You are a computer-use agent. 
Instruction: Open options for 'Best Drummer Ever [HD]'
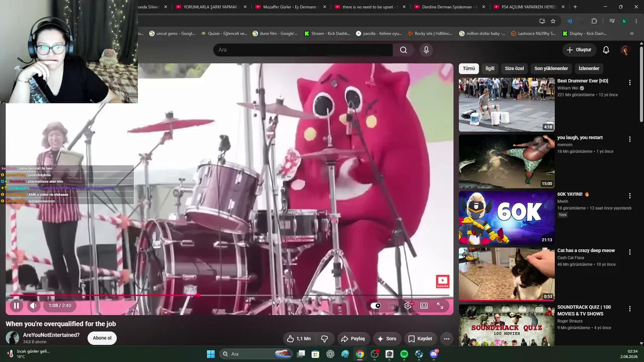[x=629, y=82]
